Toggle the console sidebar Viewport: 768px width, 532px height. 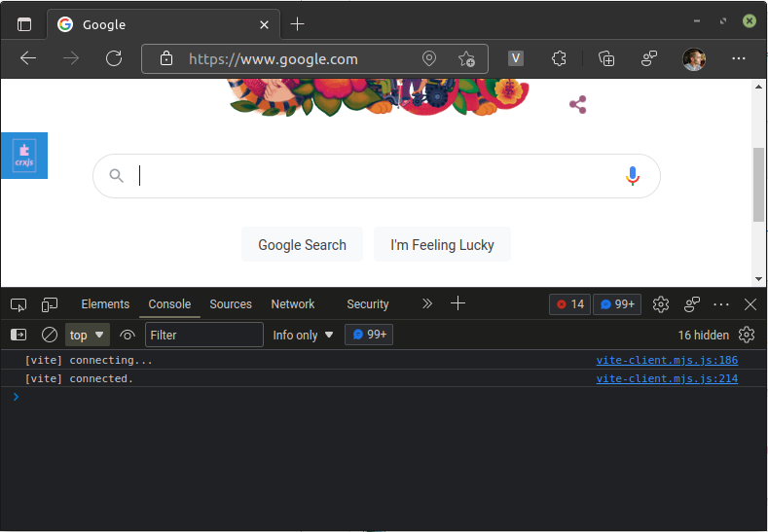(x=18, y=335)
